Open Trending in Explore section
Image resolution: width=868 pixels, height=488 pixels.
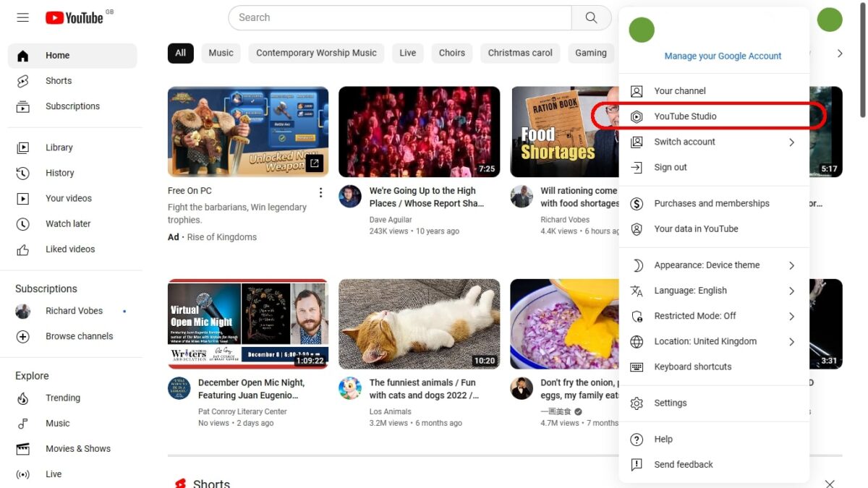tap(72, 398)
